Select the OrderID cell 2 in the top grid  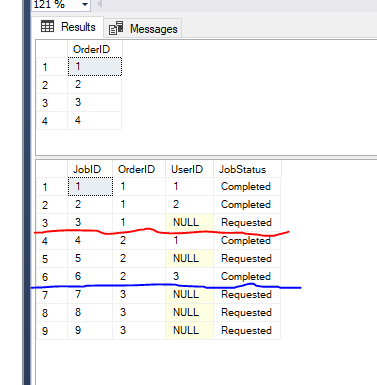point(95,84)
